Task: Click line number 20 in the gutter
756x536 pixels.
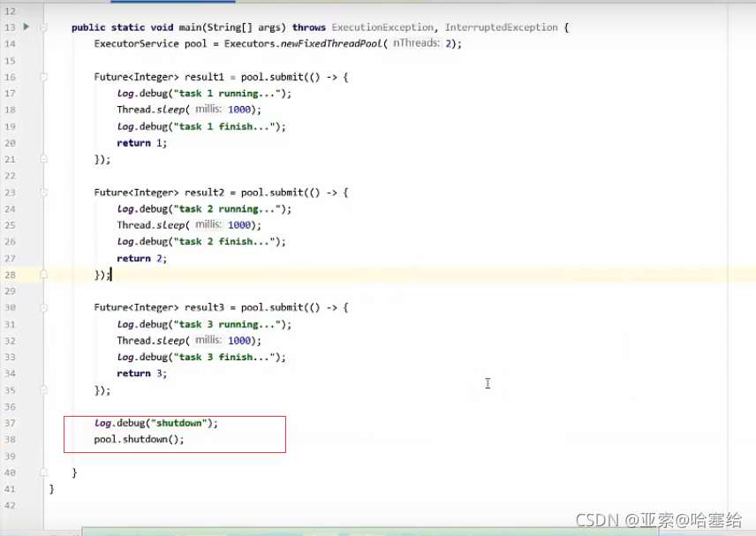Action: [10, 143]
